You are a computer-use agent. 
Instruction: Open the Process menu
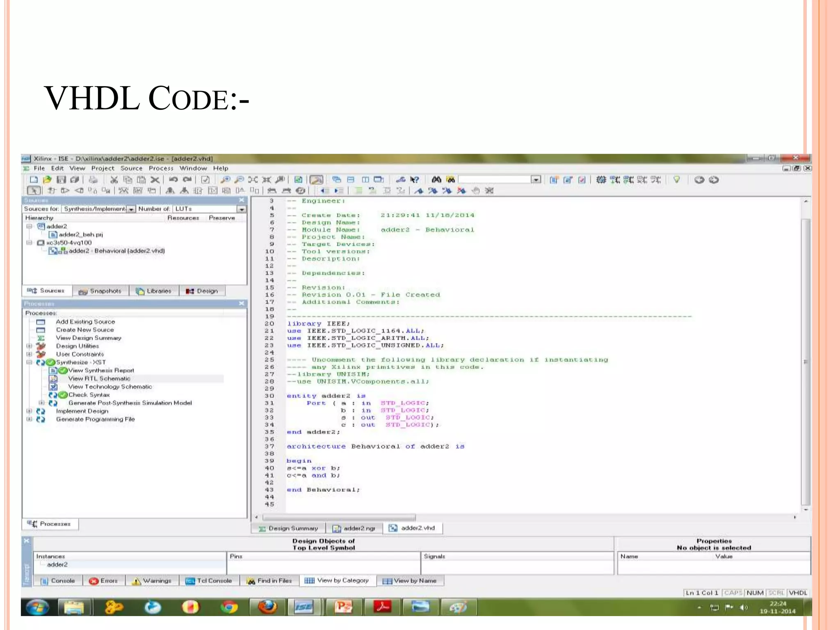tap(161, 168)
